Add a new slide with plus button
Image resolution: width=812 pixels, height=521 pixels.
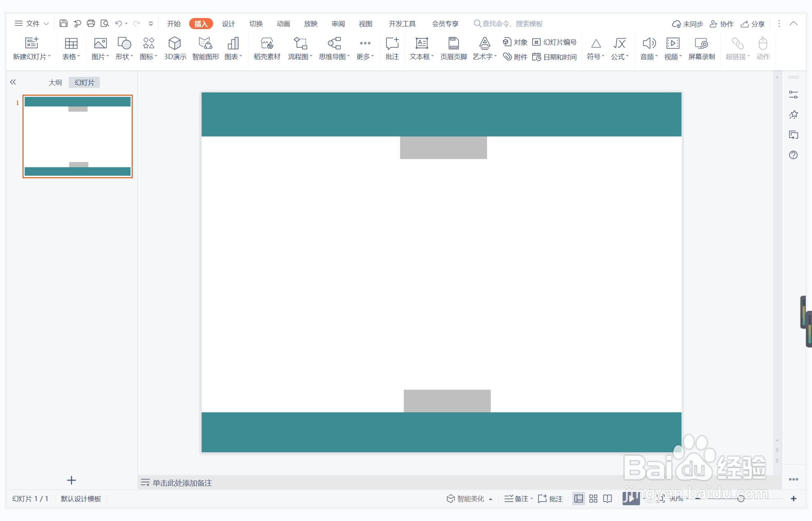click(x=71, y=480)
